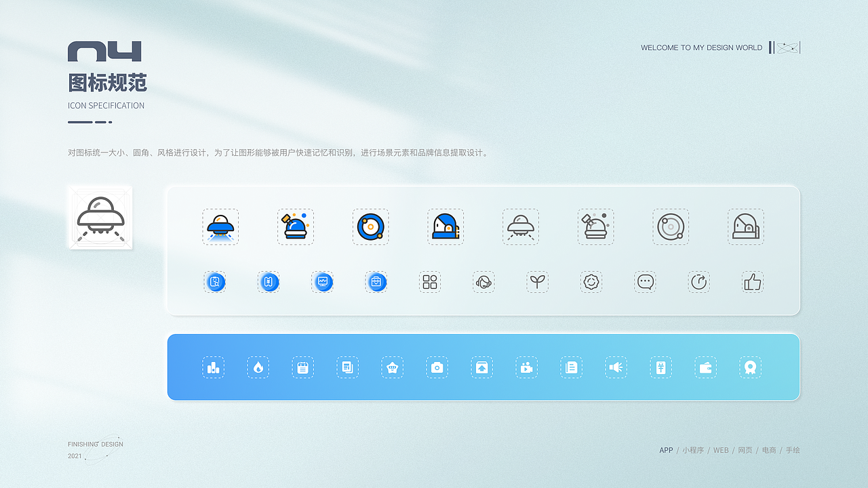Click the 04 section number logo
Viewport: 868px width, 488px height.
coord(104,52)
